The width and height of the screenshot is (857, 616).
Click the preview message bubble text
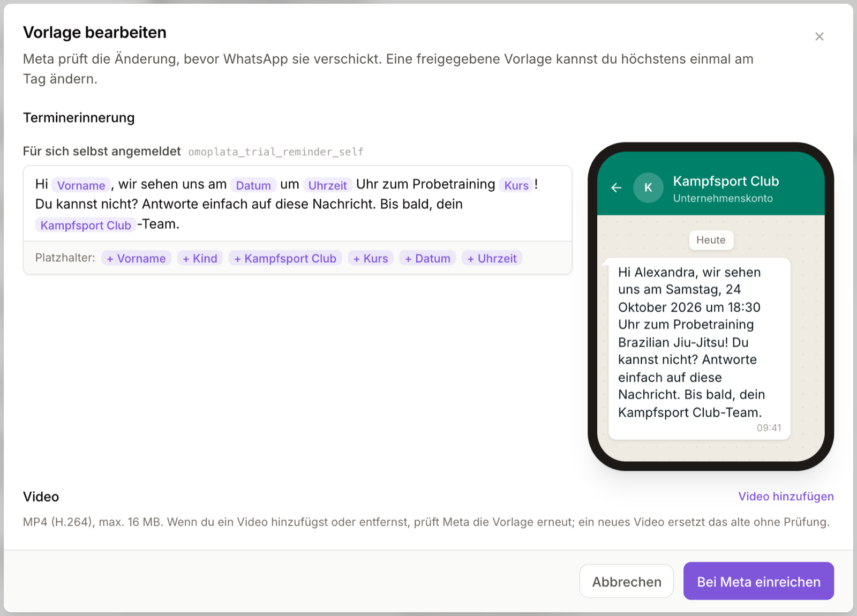tap(692, 342)
